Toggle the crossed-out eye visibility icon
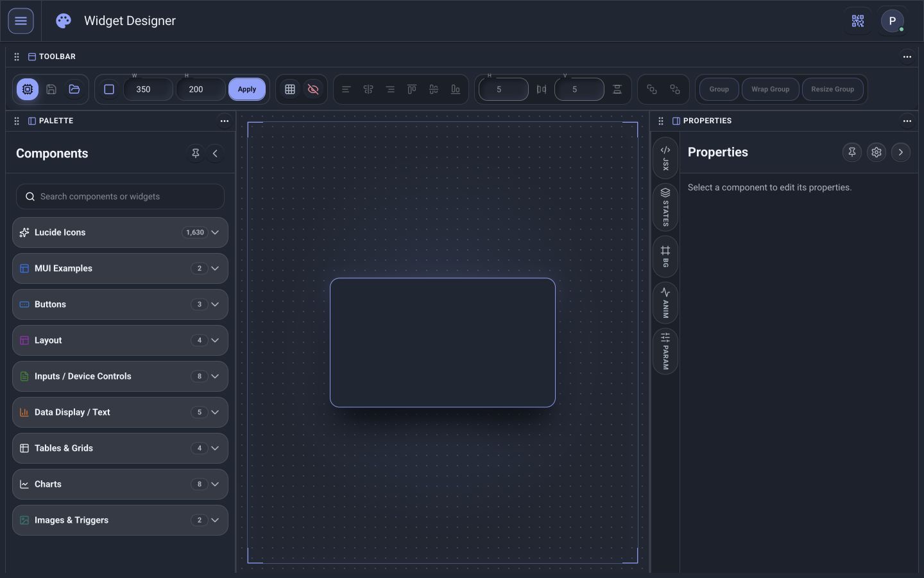 (x=313, y=89)
